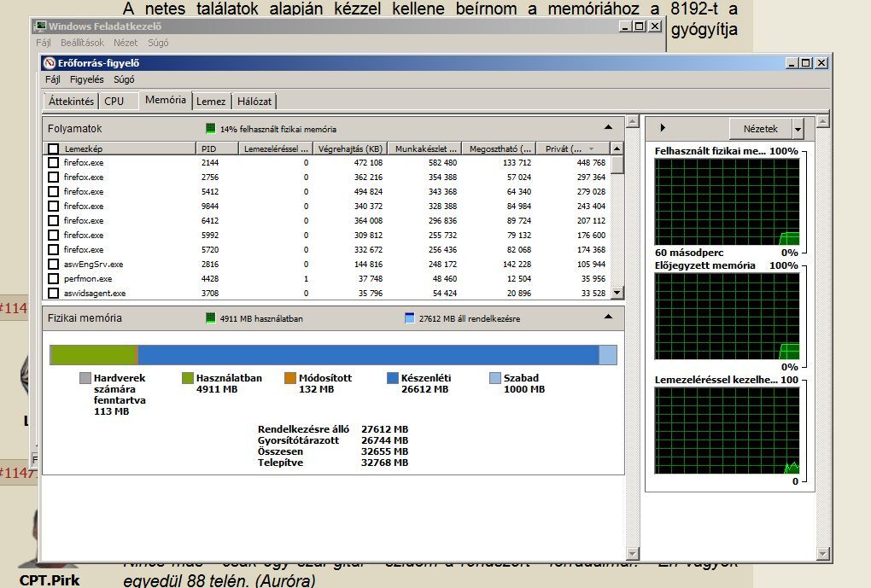Click the gray Hardverek számára fenntartva swatch
This screenshot has height=588, width=871.
85,378
